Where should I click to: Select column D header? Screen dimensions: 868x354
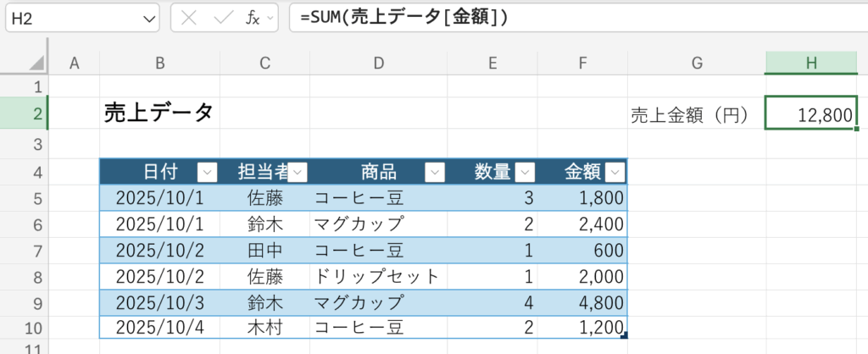click(378, 62)
